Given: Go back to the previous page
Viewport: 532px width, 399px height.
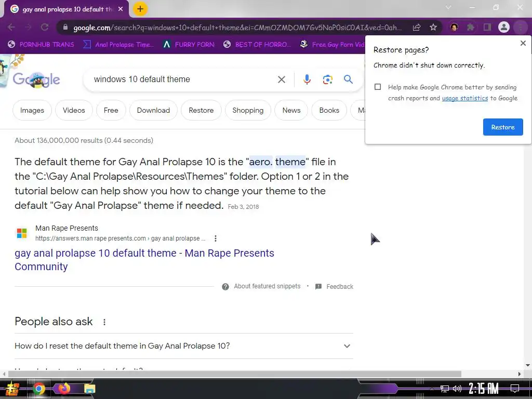Looking at the screenshot, I should [11, 27].
